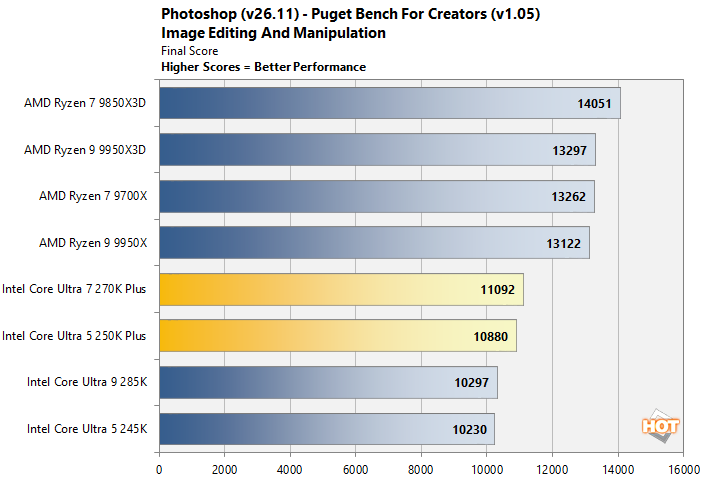Click the 2000 axis label

(x=224, y=470)
